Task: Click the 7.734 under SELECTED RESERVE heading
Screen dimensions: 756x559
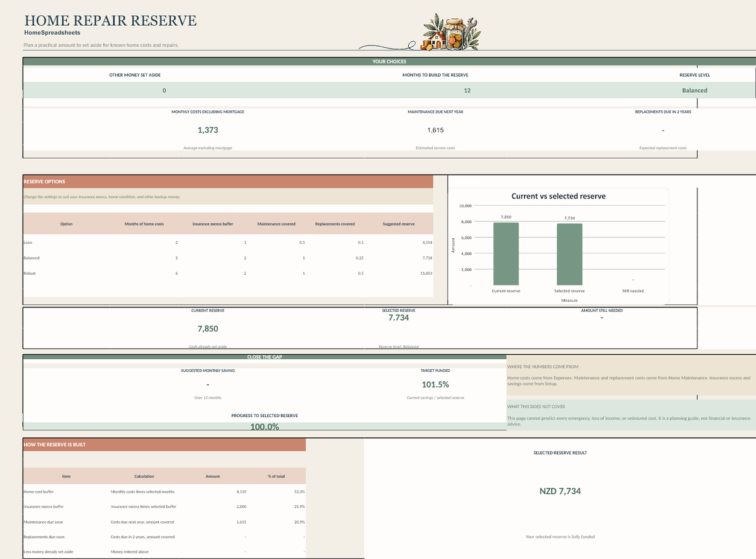Action: click(x=399, y=318)
